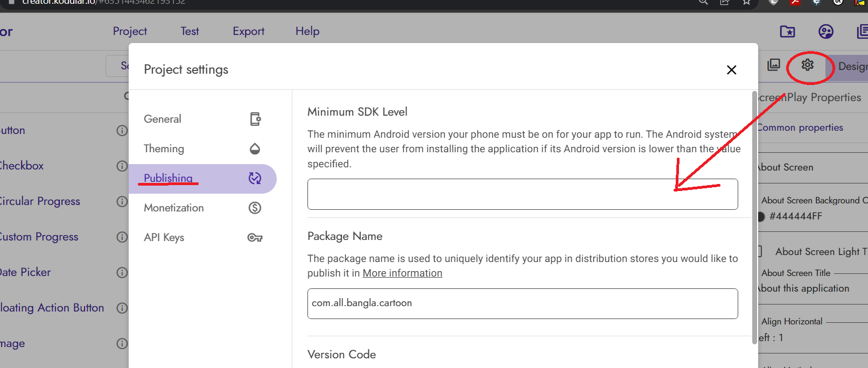Open the Project menu
The width and height of the screenshot is (868, 368).
(x=130, y=31)
